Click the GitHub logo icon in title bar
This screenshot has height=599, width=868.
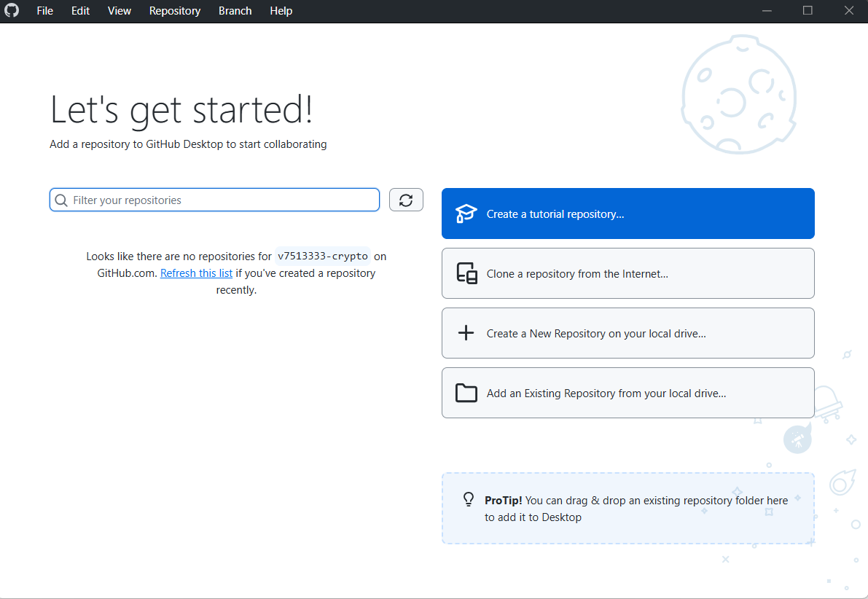(12, 10)
